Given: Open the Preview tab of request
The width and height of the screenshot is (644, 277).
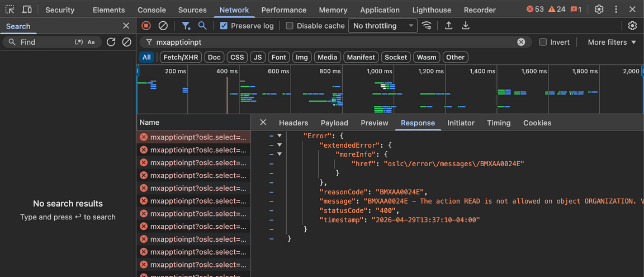Looking at the screenshot, I should click(375, 123).
